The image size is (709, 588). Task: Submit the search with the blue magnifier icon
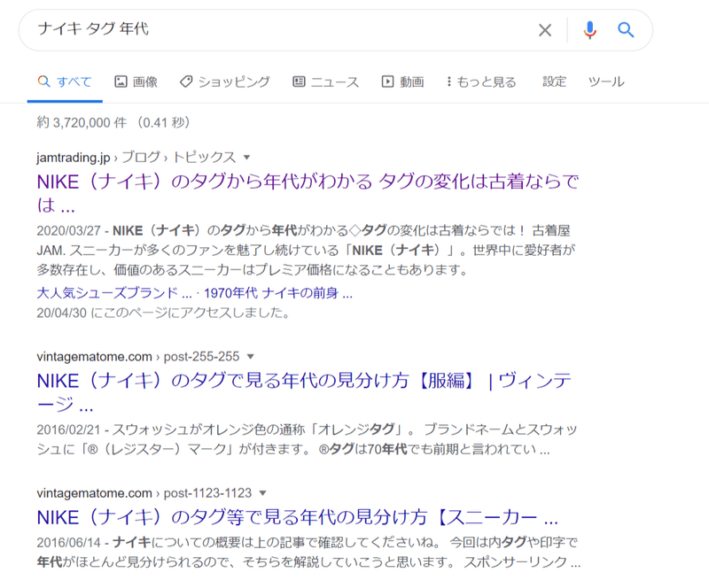coord(626,30)
